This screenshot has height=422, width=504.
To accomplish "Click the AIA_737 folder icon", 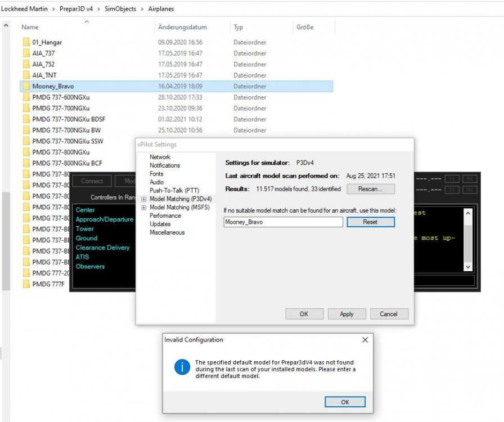I will coord(26,53).
